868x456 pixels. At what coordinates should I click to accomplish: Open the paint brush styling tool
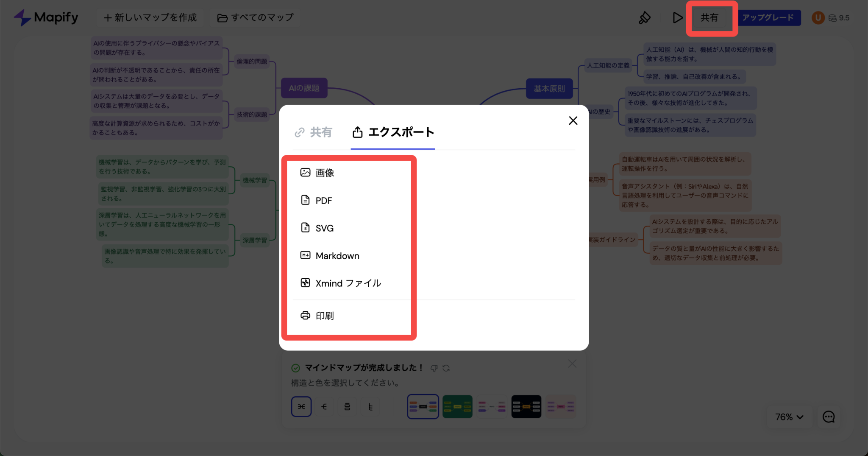[645, 17]
